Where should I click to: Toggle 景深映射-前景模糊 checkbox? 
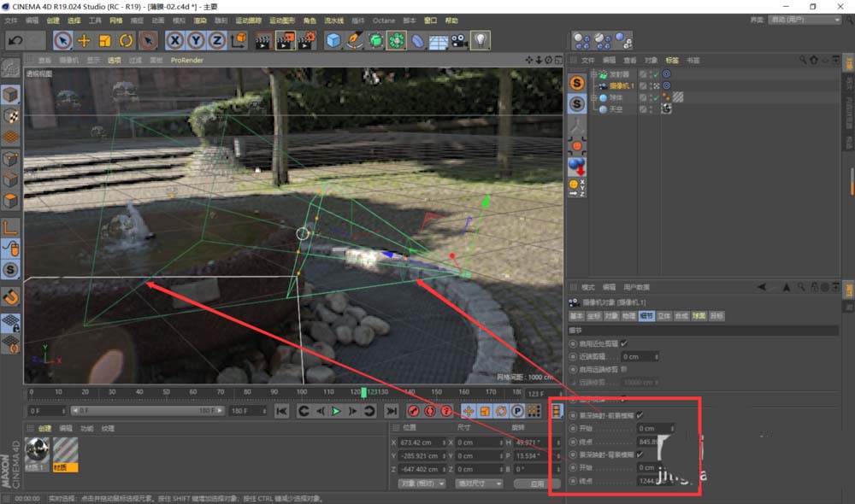pyautogui.click(x=640, y=415)
